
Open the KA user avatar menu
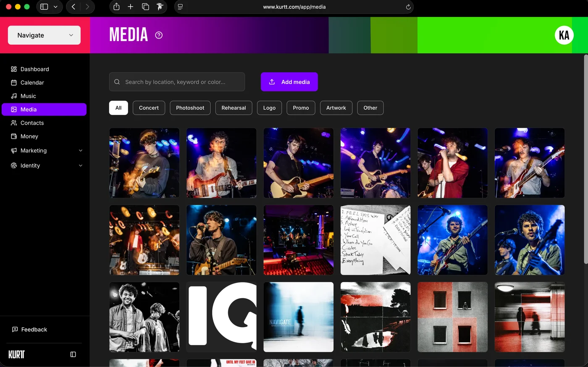[564, 35]
